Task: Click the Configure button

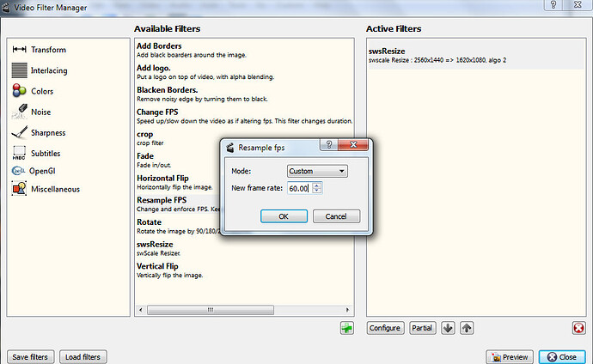Action: (385, 328)
